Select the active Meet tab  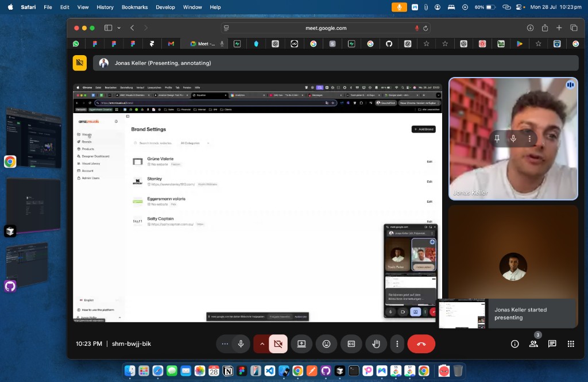203,44
